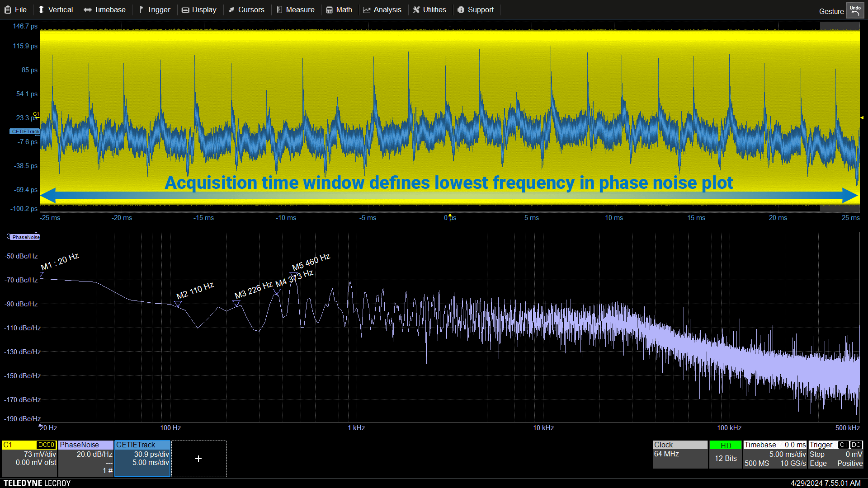Click the PhaseNoise descriptor box
868x488 pixels.
point(85,458)
